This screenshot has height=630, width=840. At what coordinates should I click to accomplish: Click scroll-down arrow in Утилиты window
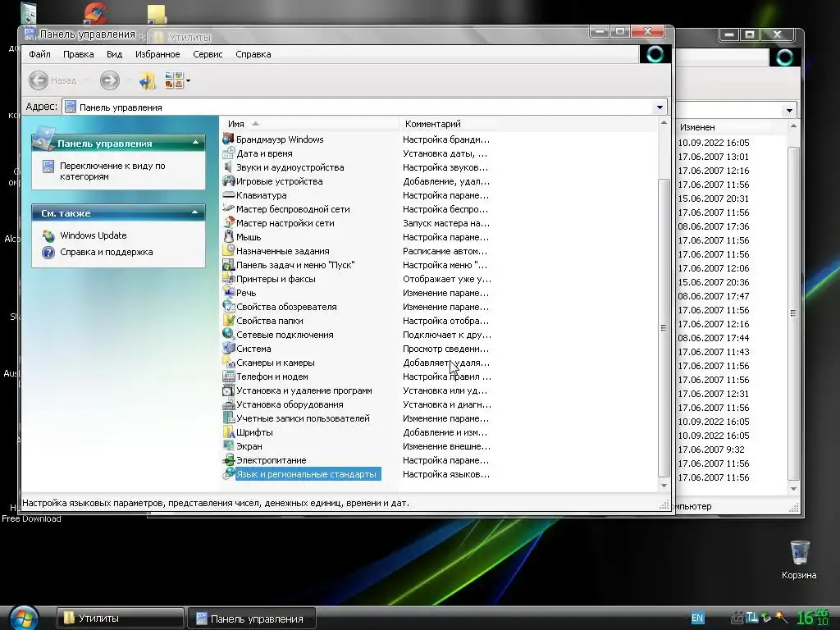coord(793,489)
